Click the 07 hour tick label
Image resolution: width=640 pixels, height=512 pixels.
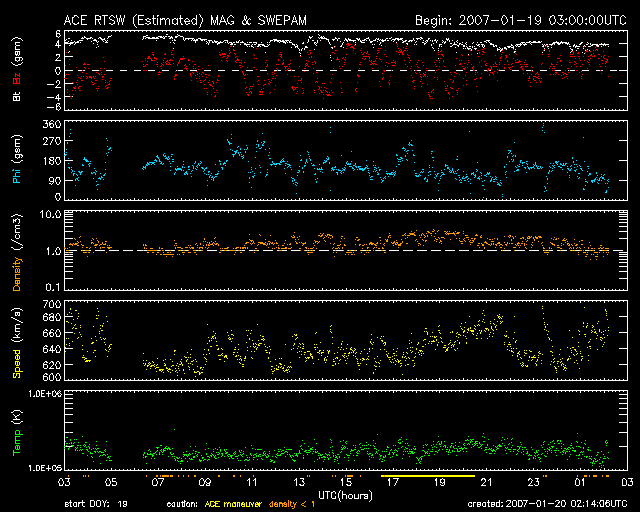point(159,482)
